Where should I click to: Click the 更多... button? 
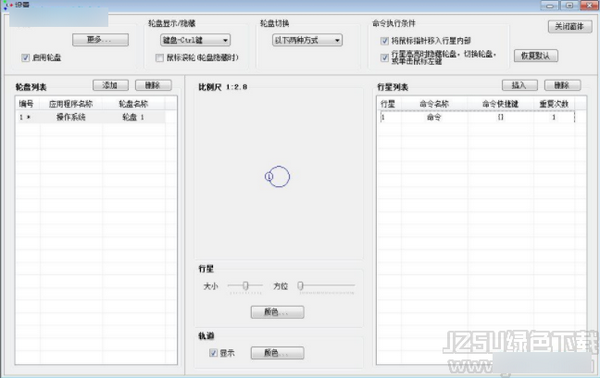pos(100,40)
